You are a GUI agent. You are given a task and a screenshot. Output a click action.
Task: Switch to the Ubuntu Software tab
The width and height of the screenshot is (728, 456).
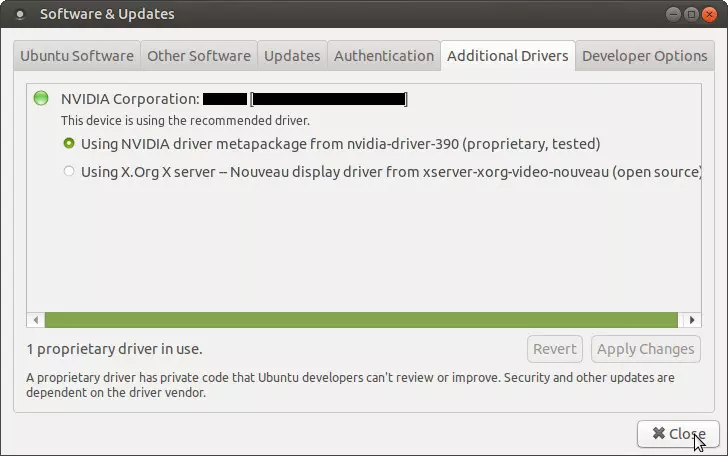coord(77,56)
